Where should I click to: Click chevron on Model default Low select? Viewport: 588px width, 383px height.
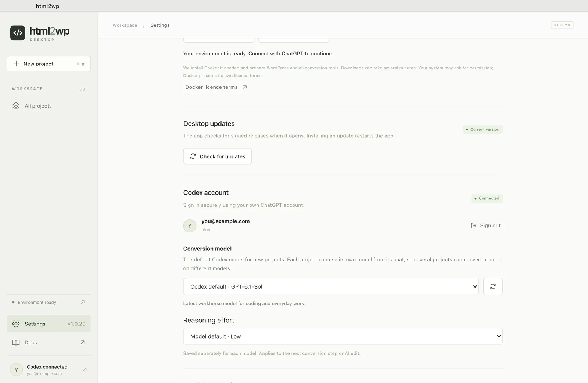click(499, 336)
